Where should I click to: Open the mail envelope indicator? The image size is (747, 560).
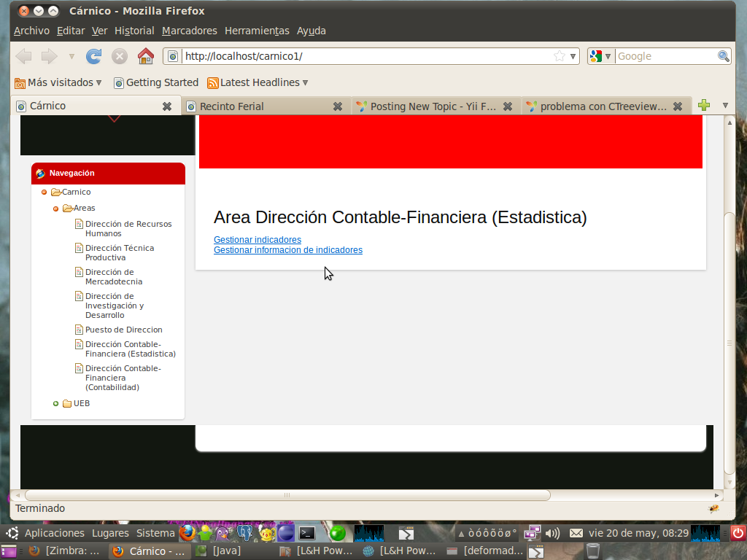pos(576,533)
